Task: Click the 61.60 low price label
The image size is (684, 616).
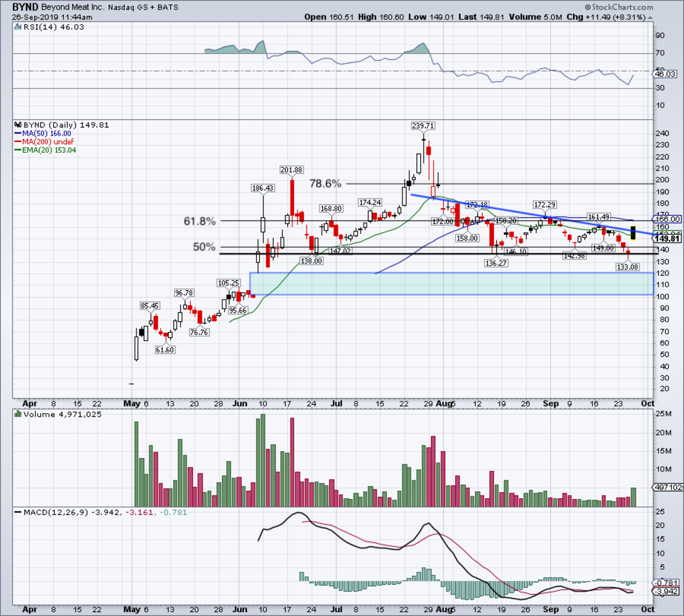Action: [165, 350]
